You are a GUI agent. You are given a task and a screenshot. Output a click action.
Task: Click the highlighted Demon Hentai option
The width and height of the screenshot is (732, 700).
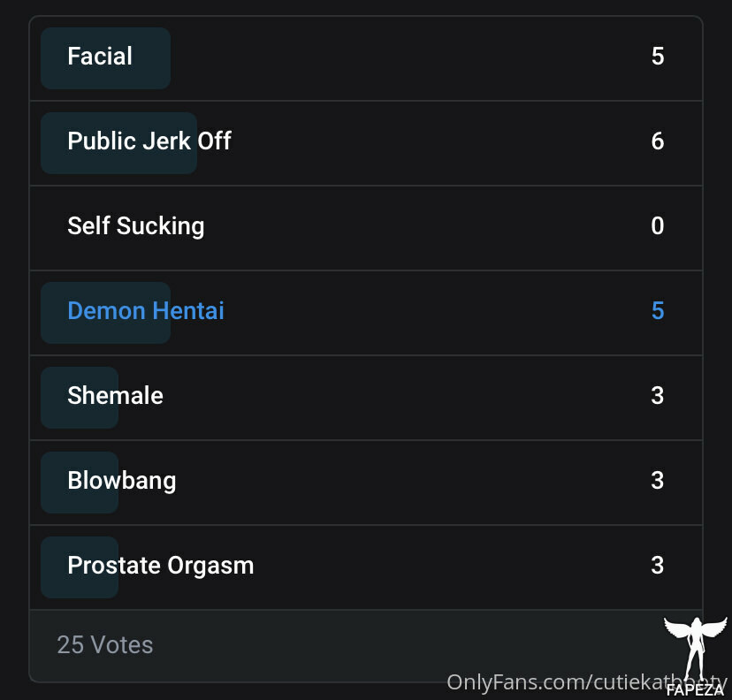coord(366,313)
